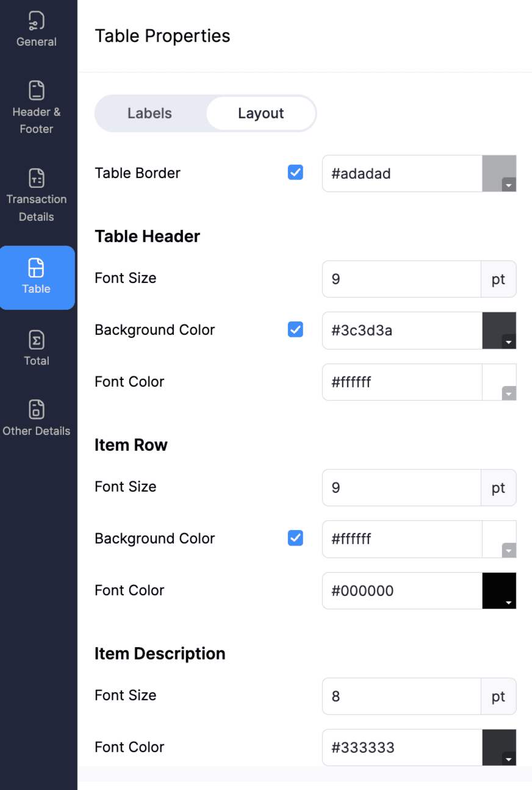Click the Item Description Font Size field

(401, 696)
